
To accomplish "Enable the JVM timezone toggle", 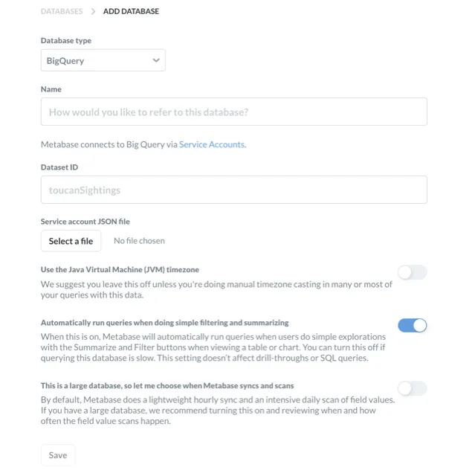I will (413, 272).
